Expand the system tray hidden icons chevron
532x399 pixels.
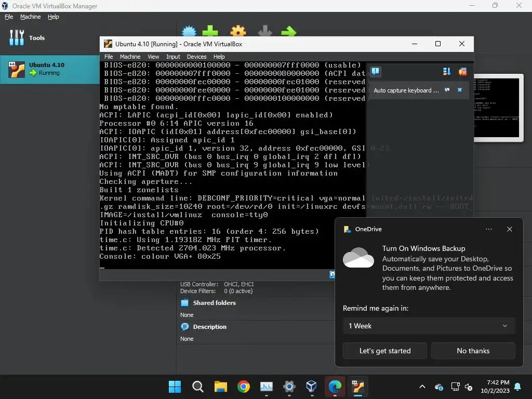422,387
